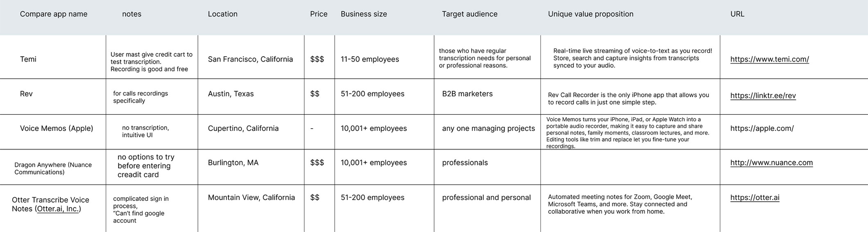The height and width of the screenshot is (232, 868).
Task: Follow the https://otter.ai link
Action: pyautogui.click(x=755, y=198)
